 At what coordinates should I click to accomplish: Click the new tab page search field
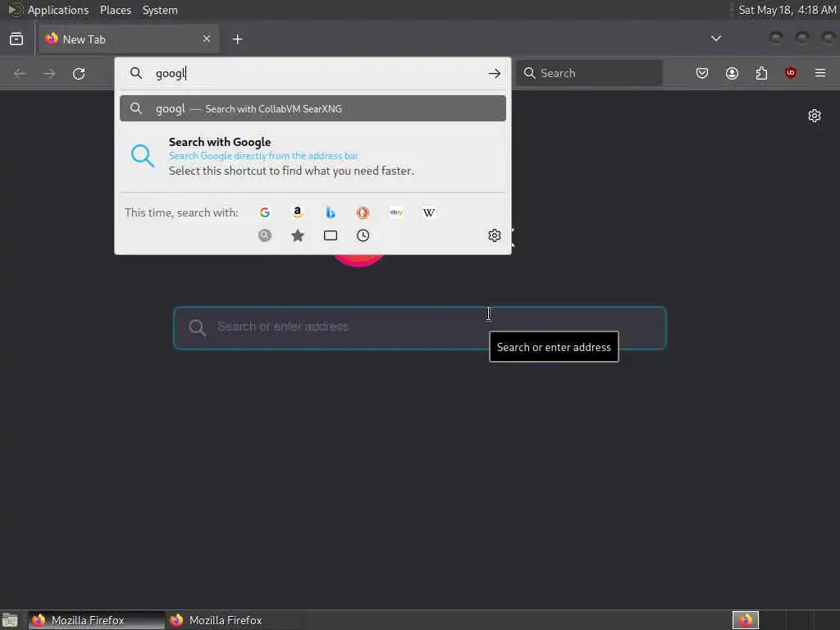click(420, 328)
